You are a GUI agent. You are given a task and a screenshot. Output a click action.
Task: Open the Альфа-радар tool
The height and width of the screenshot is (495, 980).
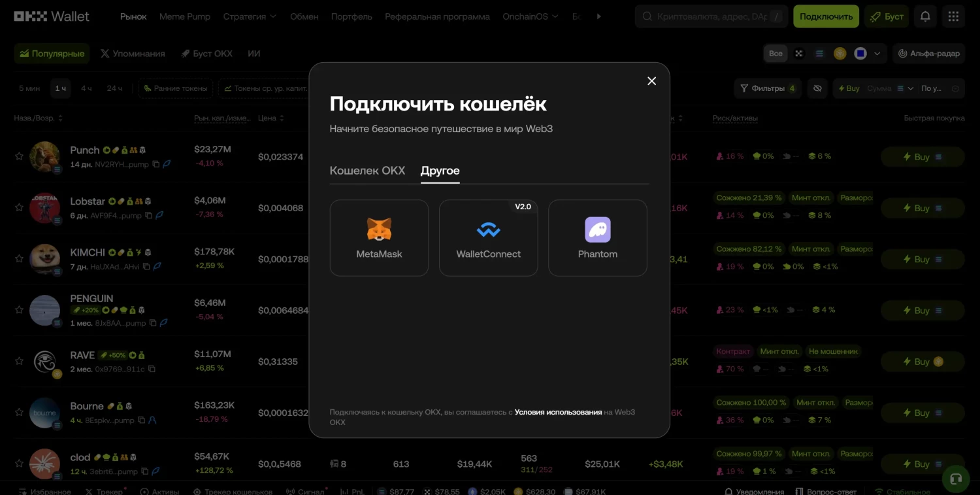coord(929,54)
